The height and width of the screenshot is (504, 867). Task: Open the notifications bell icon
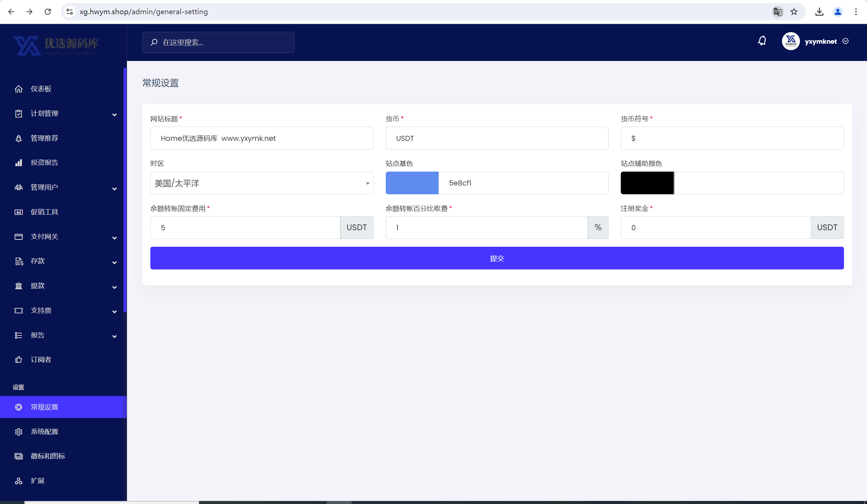762,41
